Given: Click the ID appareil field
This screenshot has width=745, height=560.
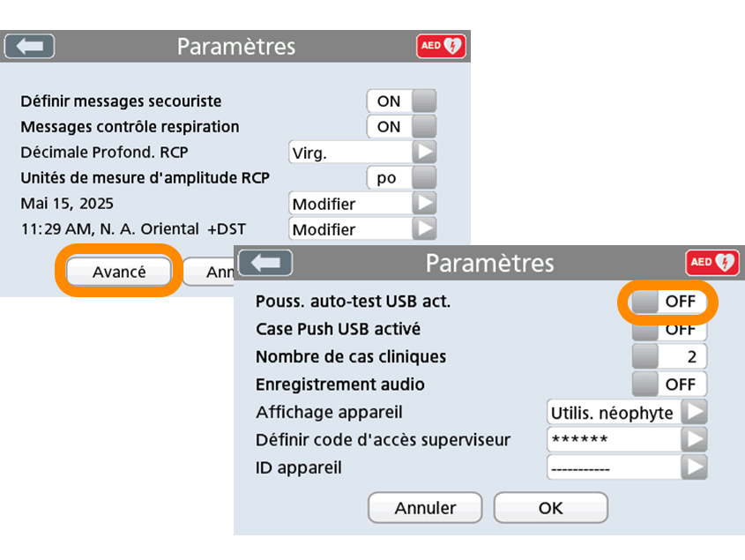Looking at the screenshot, I should click(x=614, y=467).
